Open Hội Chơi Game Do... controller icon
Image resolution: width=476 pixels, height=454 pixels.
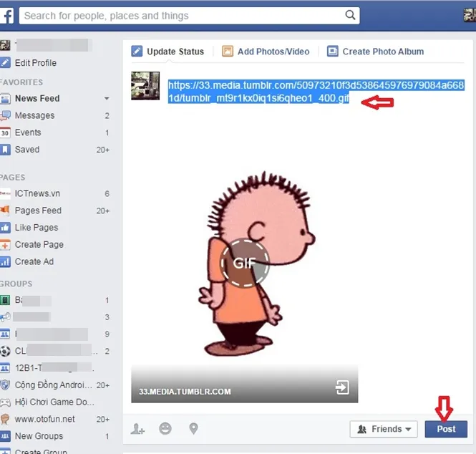[x=5, y=402]
